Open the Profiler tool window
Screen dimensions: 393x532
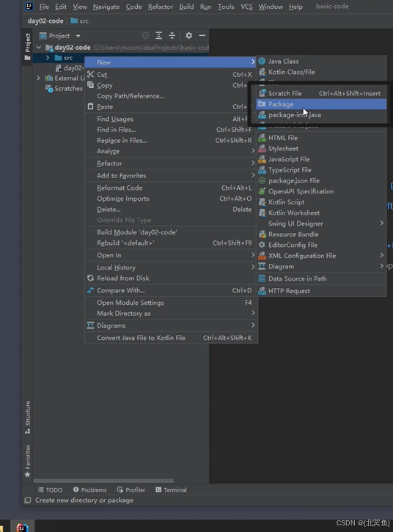click(x=131, y=490)
